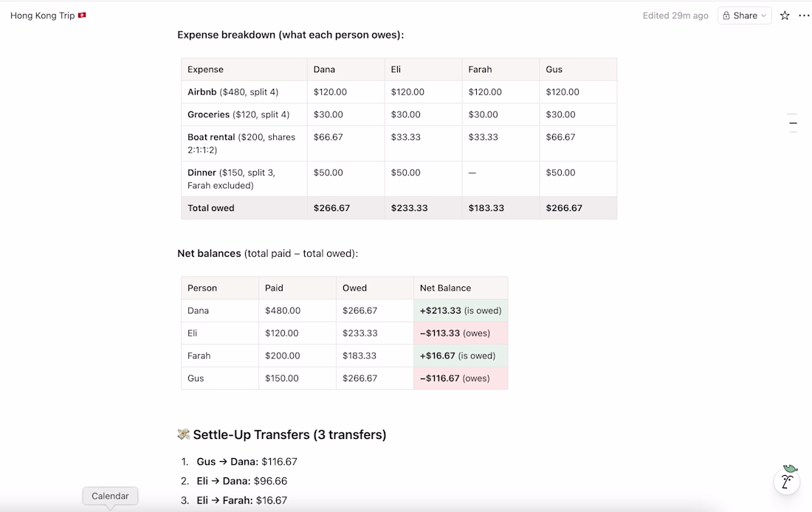The width and height of the screenshot is (812, 512).
Task: Click Gus's red −$116.67 net balance cell
Action: click(x=460, y=378)
